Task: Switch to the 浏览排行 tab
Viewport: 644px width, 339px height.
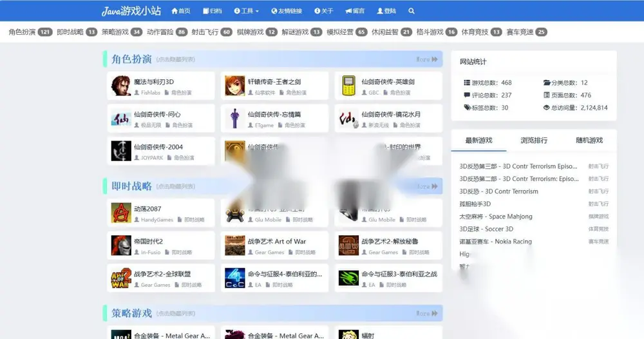Action: coord(534,140)
